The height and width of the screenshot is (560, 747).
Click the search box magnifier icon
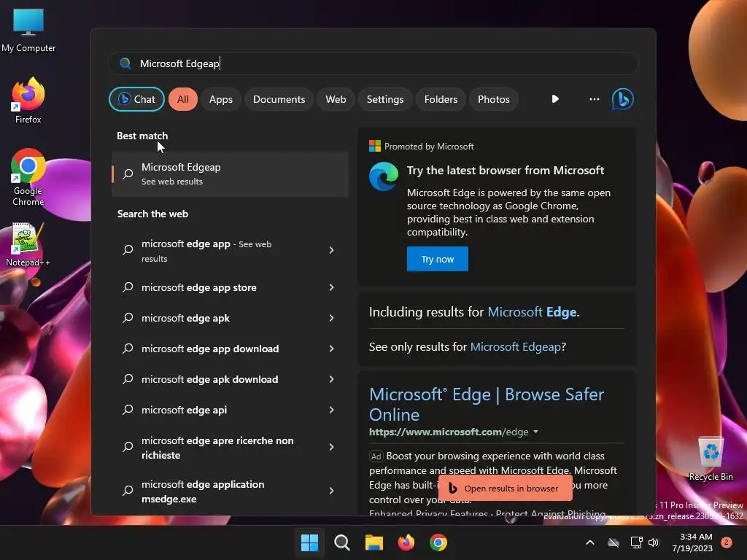125,63
